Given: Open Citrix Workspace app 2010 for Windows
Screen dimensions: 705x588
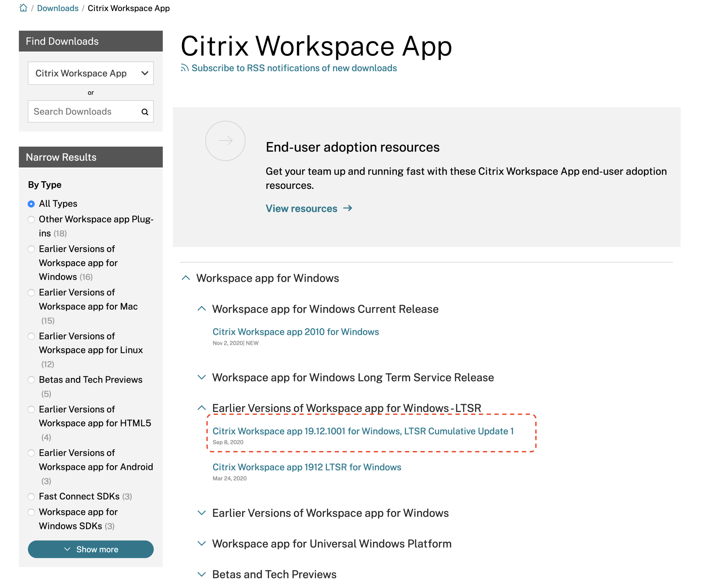Looking at the screenshot, I should [296, 332].
